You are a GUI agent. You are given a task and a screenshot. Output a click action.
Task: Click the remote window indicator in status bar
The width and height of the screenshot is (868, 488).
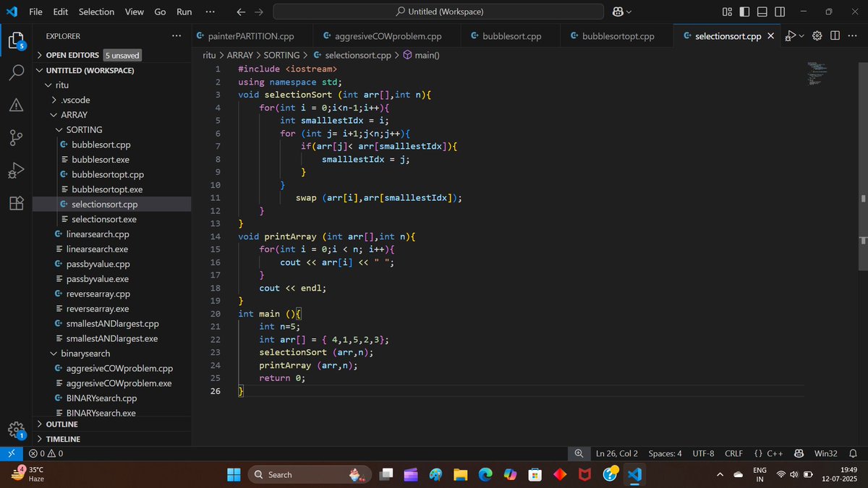(11, 453)
